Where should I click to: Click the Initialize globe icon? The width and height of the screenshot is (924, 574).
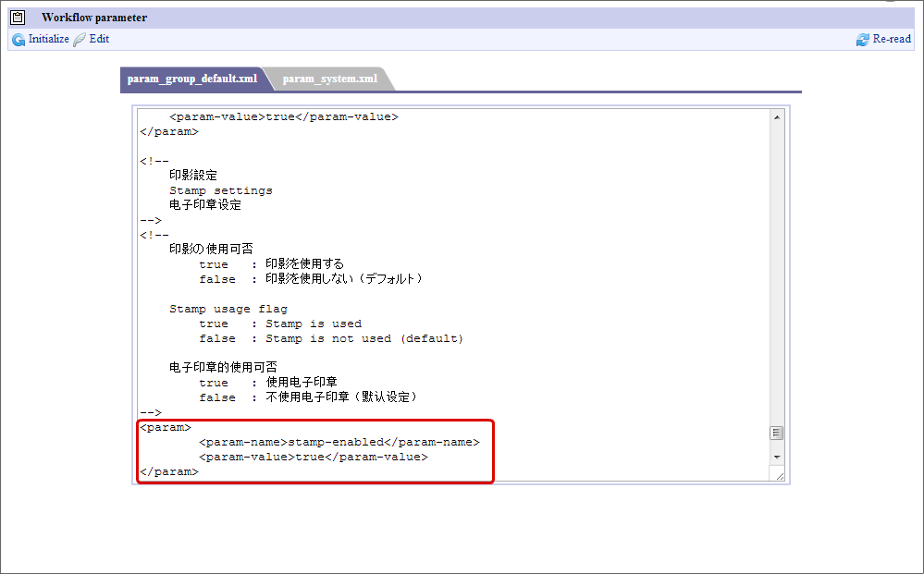coord(18,40)
